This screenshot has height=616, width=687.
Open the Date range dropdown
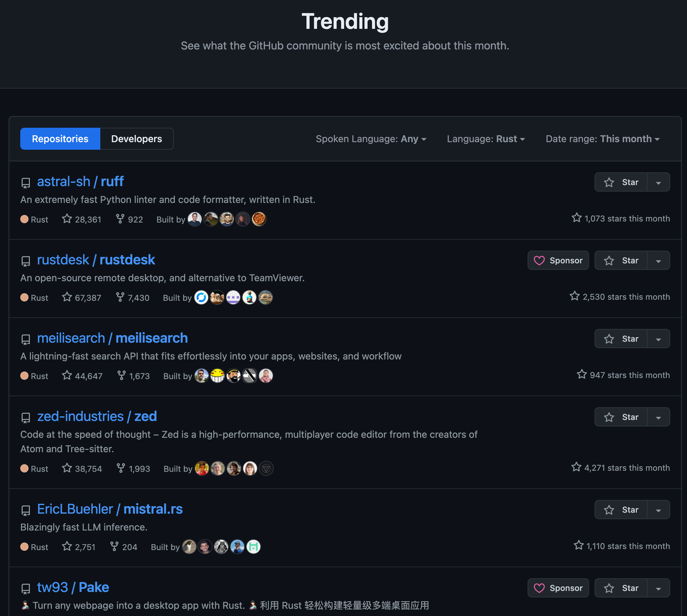(x=603, y=139)
